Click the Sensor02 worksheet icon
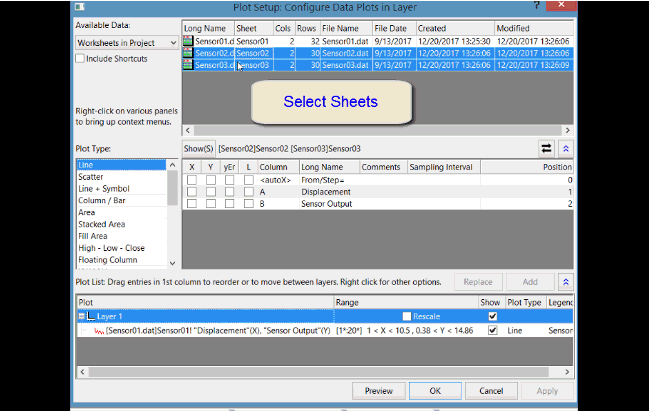The width and height of the screenshot is (652, 418). (189, 53)
